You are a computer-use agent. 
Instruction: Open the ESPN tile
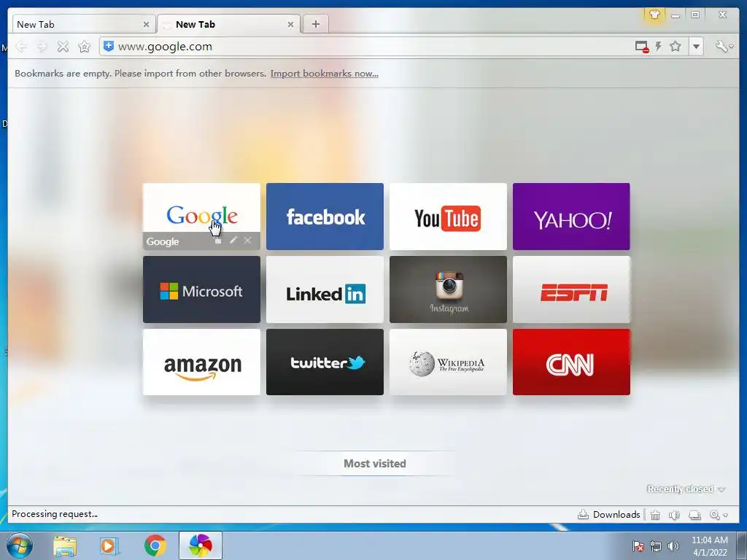pyautogui.click(x=571, y=289)
